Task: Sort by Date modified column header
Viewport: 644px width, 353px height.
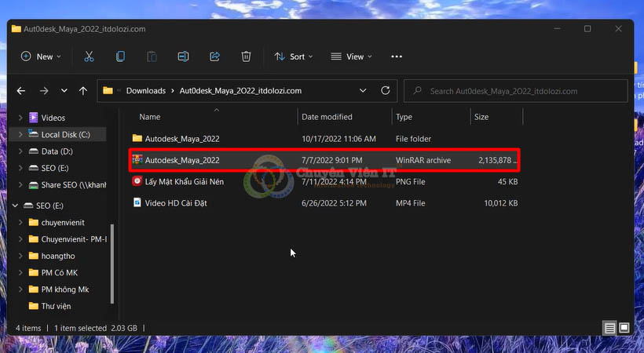Action: [327, 117]
